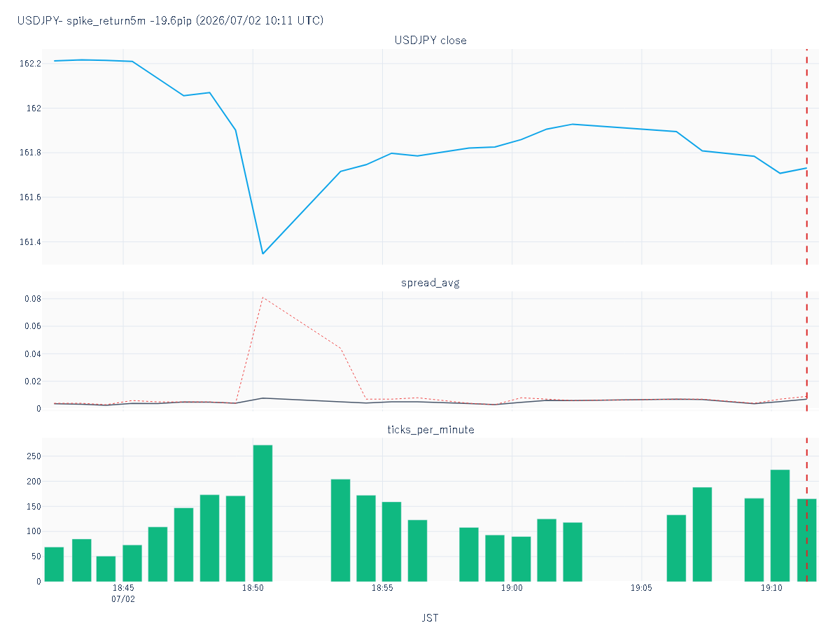Click the 0.04 label on spread axis
840x630 pixels.
[x=32, y=353]
